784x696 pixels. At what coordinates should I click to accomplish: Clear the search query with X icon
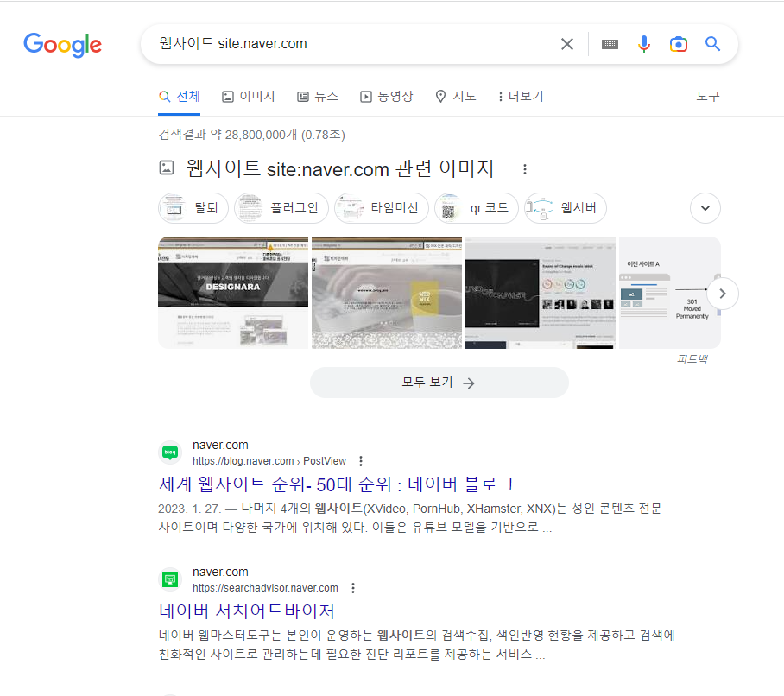pyautogui.click(x=566, y=44)
